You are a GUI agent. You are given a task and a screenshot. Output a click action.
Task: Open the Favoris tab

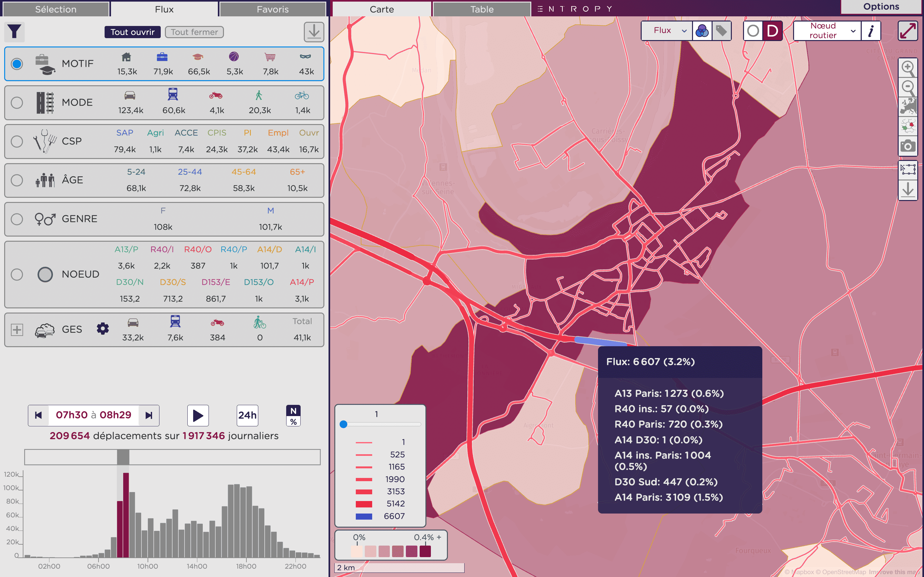coord(272,9)
